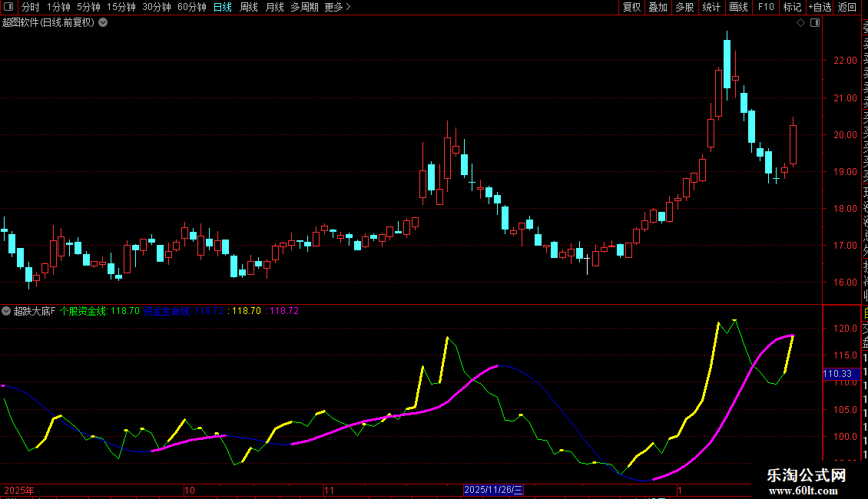Select the 周线 weekly period tab
This screenshot has height=499, width=868.
(249, 7)
